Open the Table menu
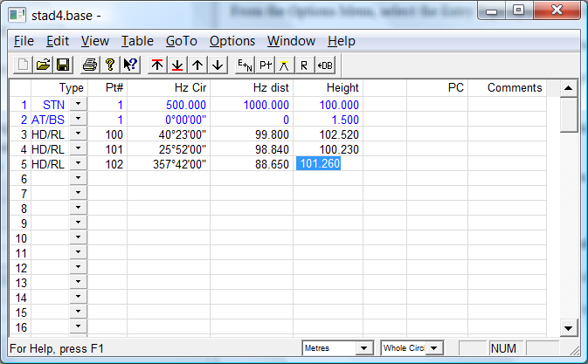588x364 pixels. (137, 41)
